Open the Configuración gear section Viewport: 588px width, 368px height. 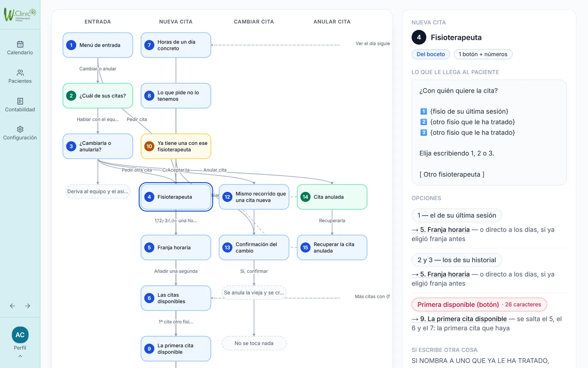20,133
